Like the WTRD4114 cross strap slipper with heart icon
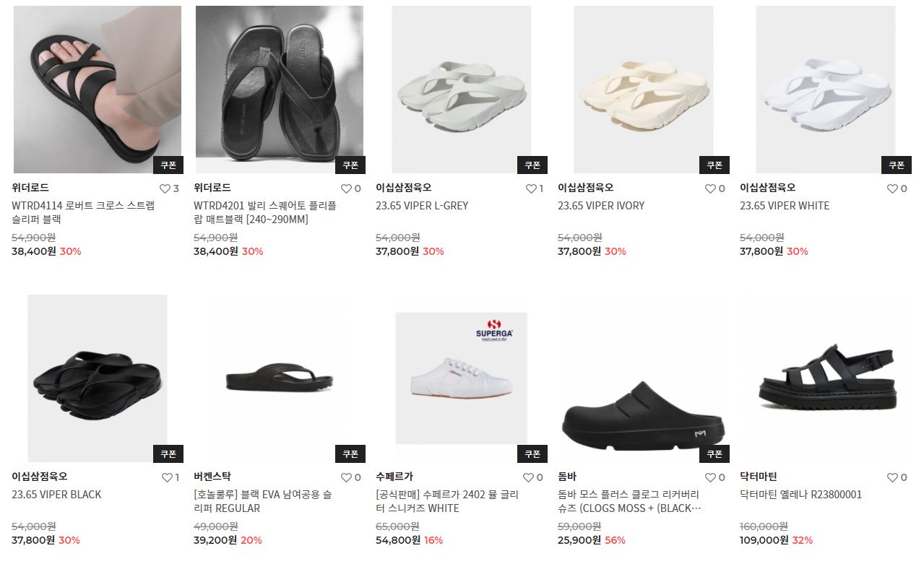The height and width of the screenshot is (564, 924). click(x=164, y=188)
